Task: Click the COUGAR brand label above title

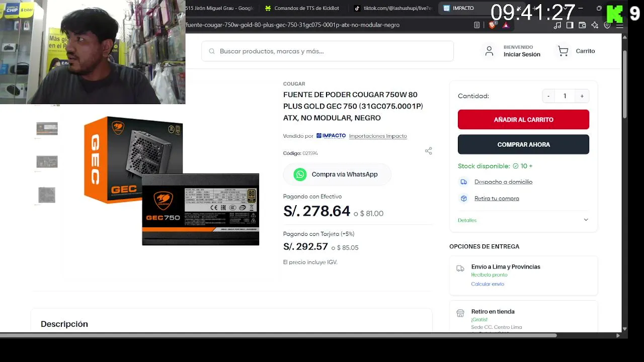Action: tap(294, 84)
